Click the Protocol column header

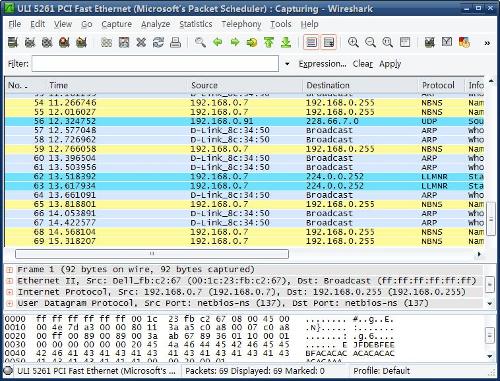441,85
